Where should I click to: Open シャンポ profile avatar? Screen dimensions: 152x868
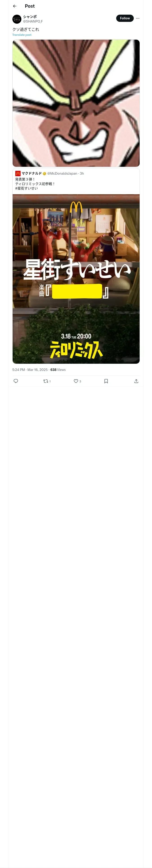(17, 19)
